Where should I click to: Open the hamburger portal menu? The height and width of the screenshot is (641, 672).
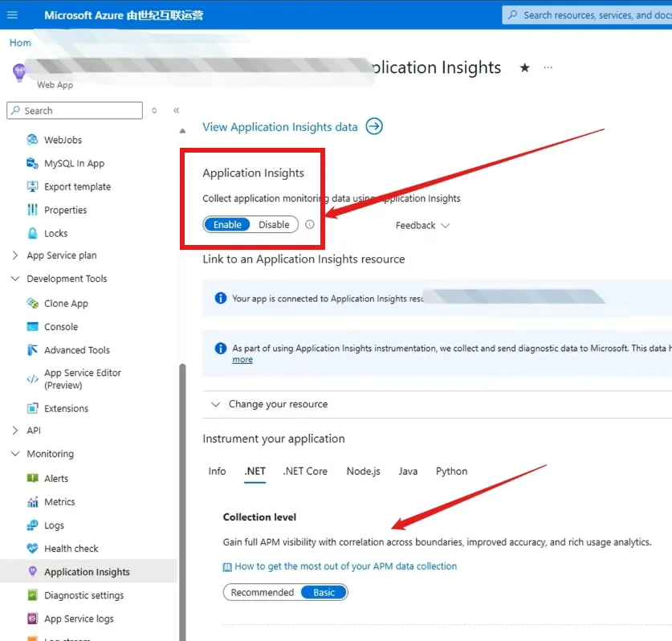tap(12, 15)
